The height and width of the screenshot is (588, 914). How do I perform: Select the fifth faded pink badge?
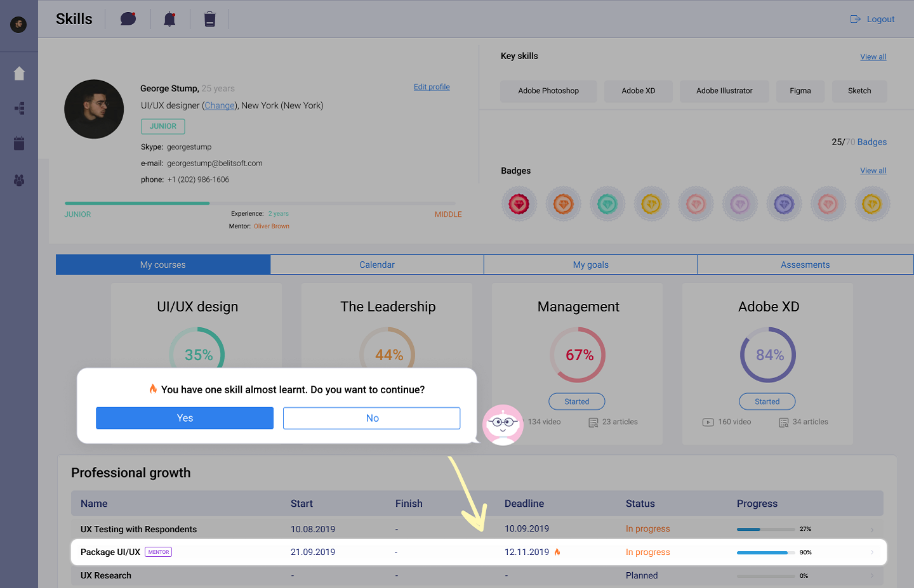pos(696,204)
